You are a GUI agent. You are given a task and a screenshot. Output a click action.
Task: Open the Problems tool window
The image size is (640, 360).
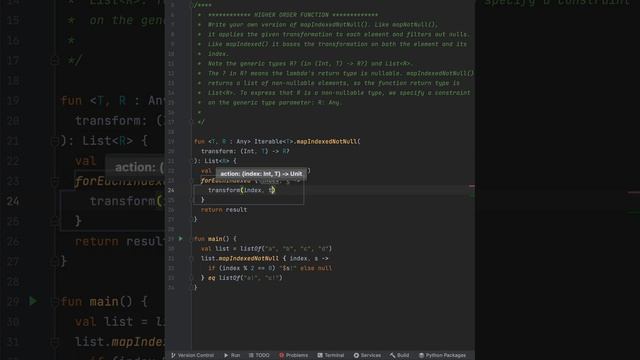(293, 355)
